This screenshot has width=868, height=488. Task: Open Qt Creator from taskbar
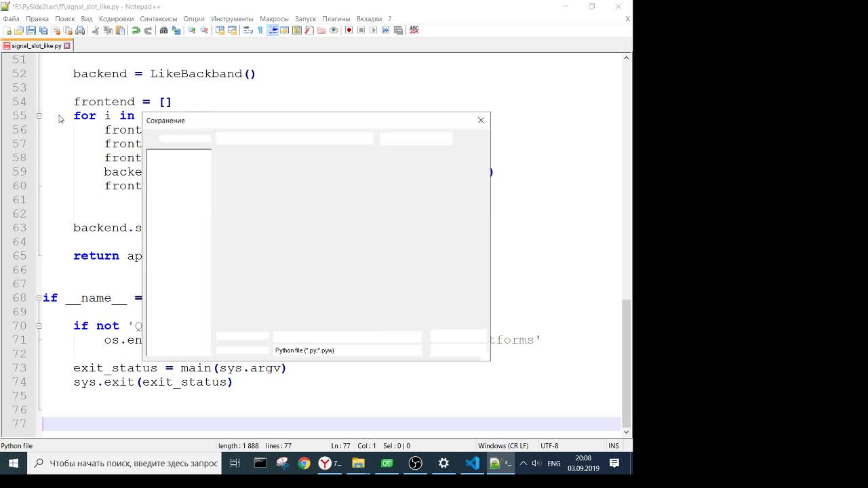[387, 463]
